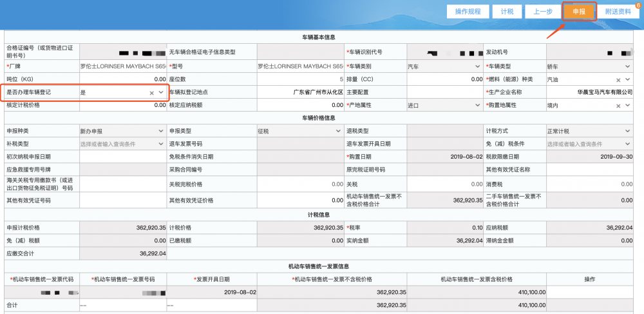This screenshot has width=644, height=314.
Task: Click the chevron arrow in 申报种类 field
Action: [160, 131]
